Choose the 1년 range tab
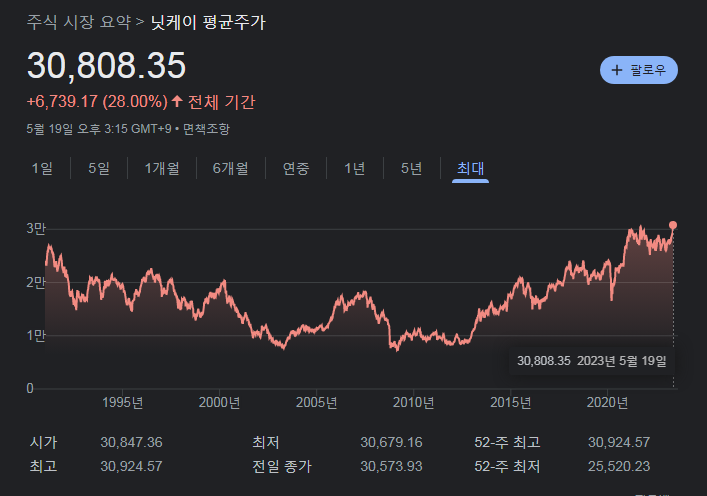Image resolution: width=707 pixels, height=496 pixels. tap(354, 168)
